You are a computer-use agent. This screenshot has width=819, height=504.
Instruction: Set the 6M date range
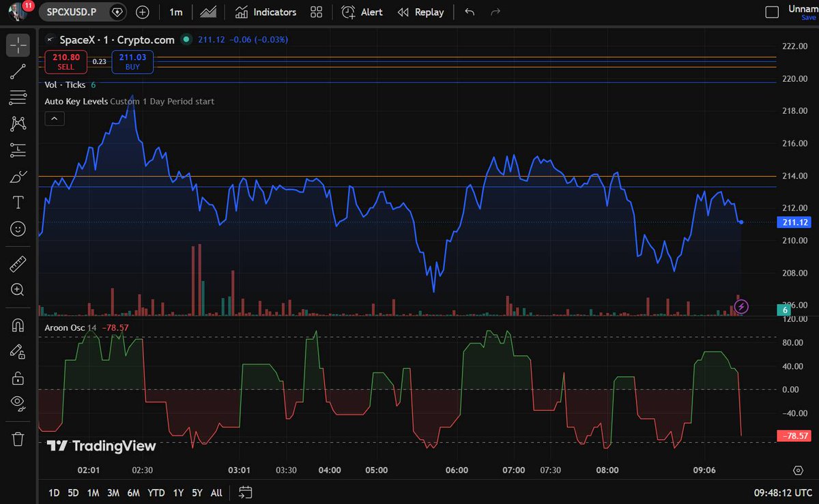click(134, 492)
